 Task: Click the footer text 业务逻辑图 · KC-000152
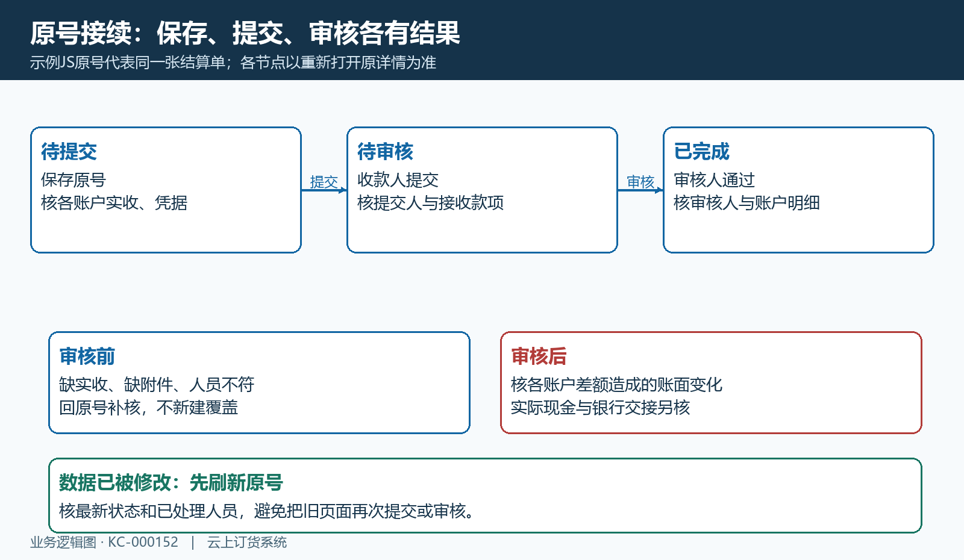(x=104, y=542)
